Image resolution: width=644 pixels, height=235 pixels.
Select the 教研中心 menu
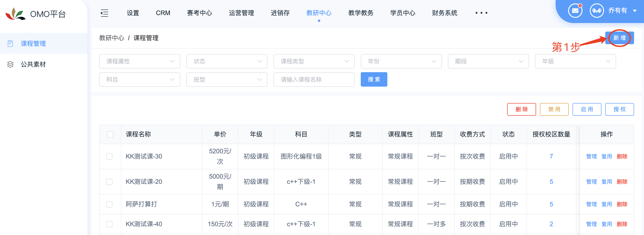[x=319, y=13]
